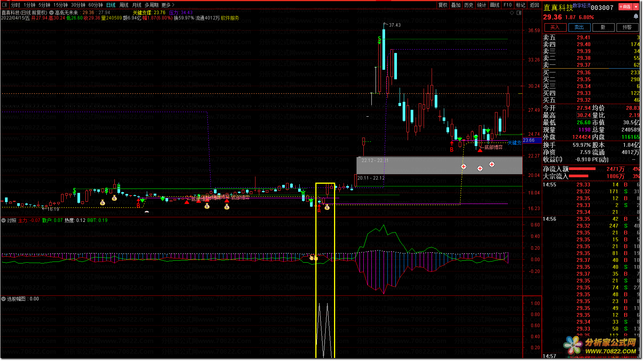Click the 买入 buy button
Viewport: 644px width, 361px height.
point(555,27)
